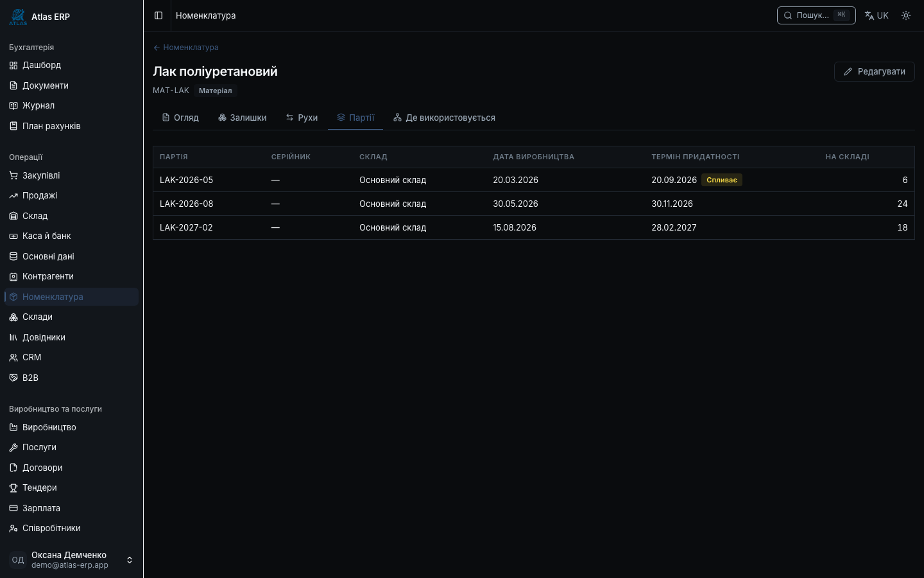Click batch LAK-2027-02 in the table
The image size is (924, 578).
(186, 227)
